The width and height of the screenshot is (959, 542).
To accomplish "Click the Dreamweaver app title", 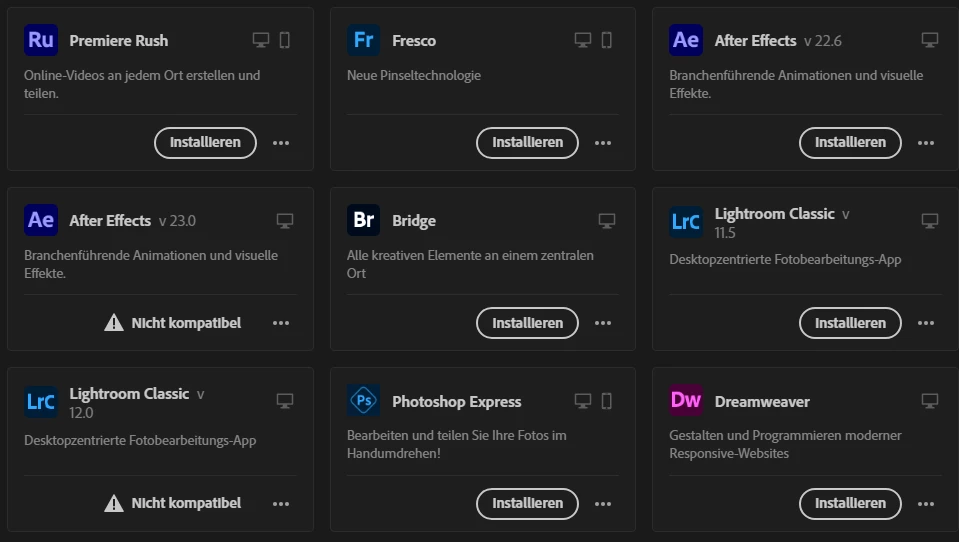I will coord(762,401).
